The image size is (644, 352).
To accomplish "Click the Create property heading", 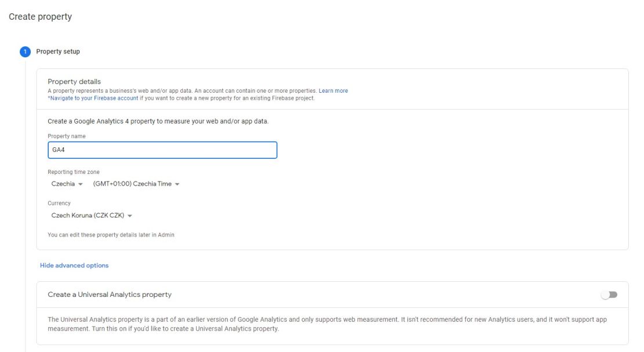I will [40, 16].
